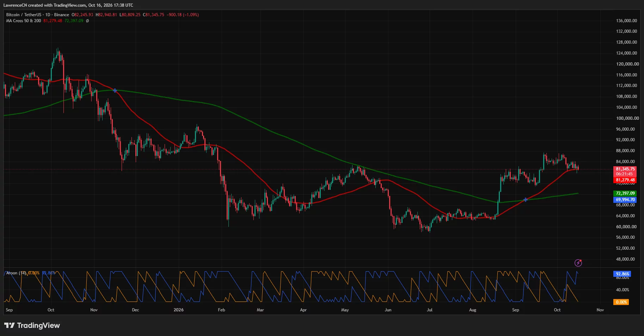Click the empty-set symbol in the MA Cross legend
Screen dimensions: 644x336
pos(87,21)
